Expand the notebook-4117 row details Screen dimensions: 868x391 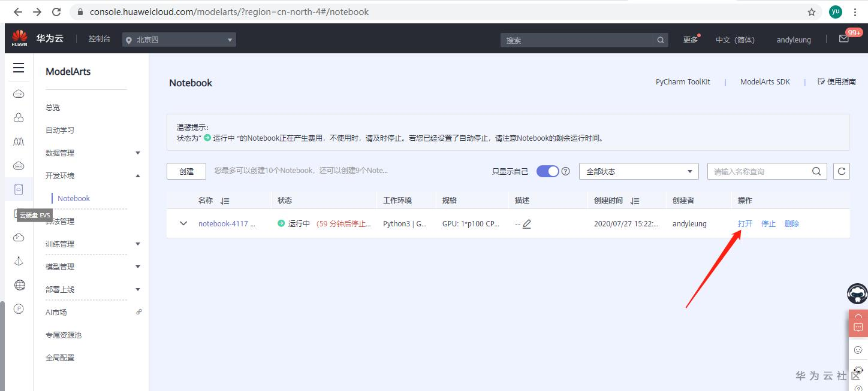(x=183, y=223)
